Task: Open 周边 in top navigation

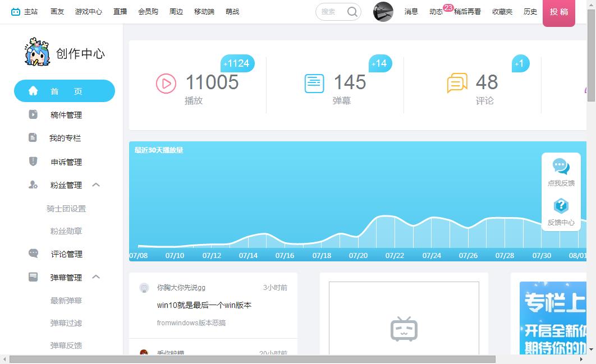Action: pyautogui.click(x=176, y=12)
